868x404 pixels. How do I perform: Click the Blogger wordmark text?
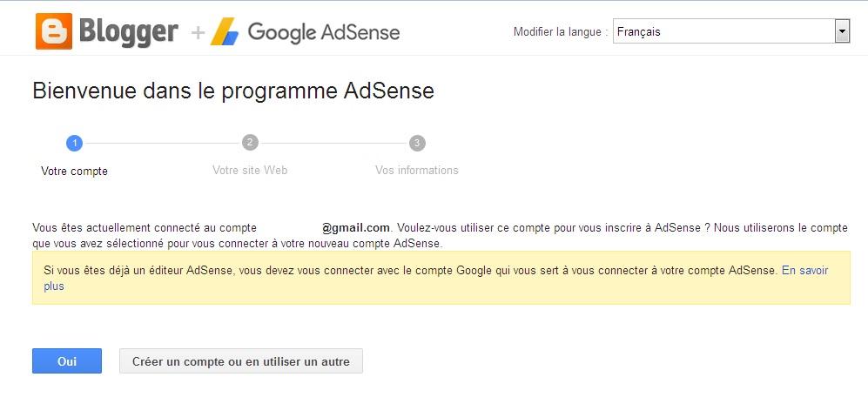pyautogui.click(x=129, y=32)
